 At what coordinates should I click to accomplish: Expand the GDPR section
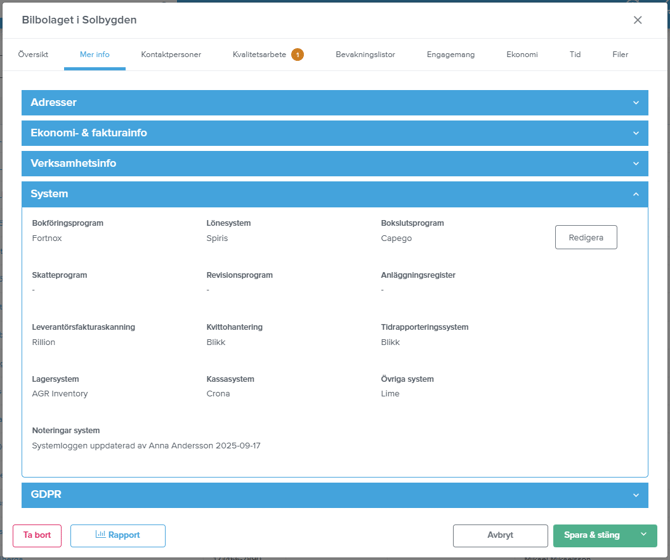pyautogui.click(x=335, y=495)
